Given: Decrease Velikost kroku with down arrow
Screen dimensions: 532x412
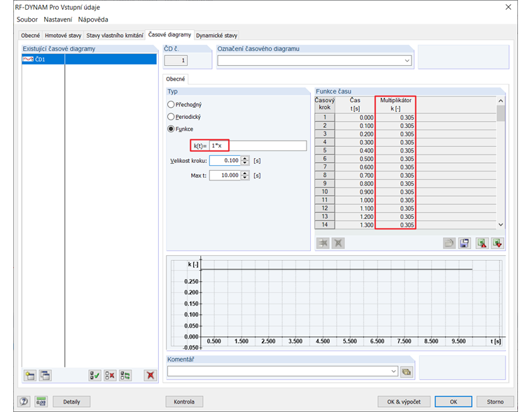Looking at the screenshot, I should 245,163.
